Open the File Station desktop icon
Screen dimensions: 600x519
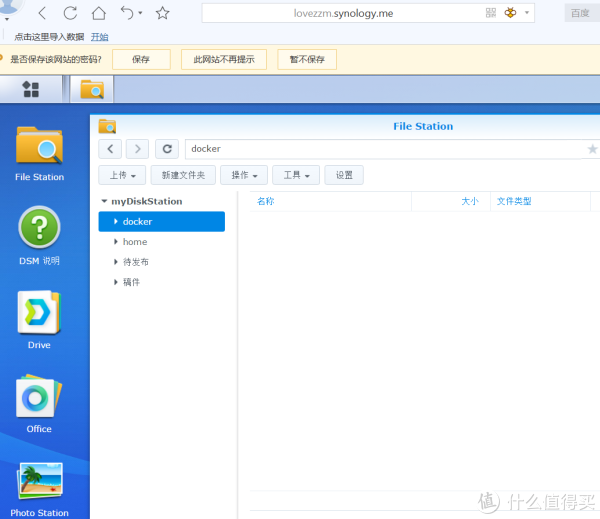[x=39, y=150]
